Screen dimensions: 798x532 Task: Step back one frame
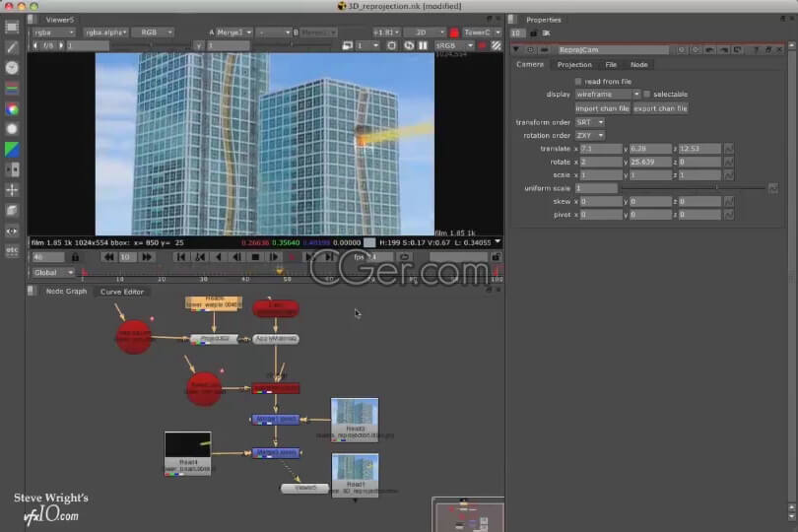click(x=236, y=257)
